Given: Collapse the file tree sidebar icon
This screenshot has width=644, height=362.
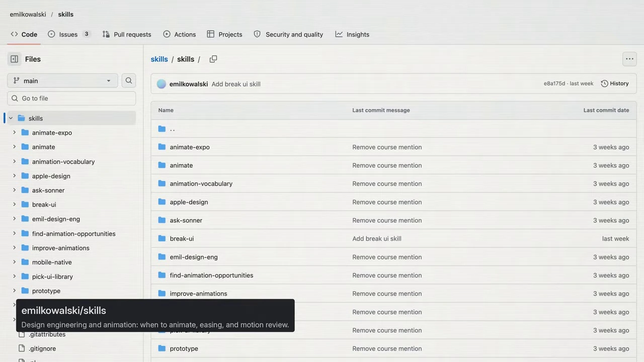Looking at the screenshot, I should coord(14,59).
